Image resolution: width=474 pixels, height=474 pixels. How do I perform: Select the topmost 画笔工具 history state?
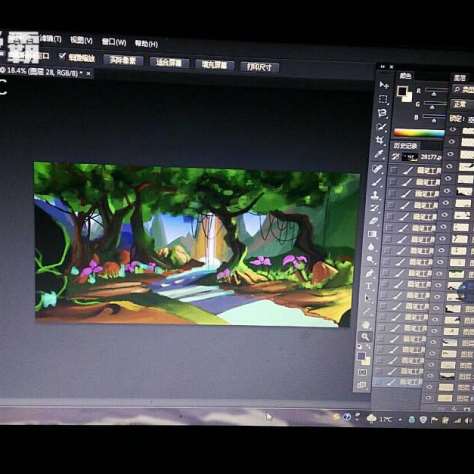click(x=416, y=171)
